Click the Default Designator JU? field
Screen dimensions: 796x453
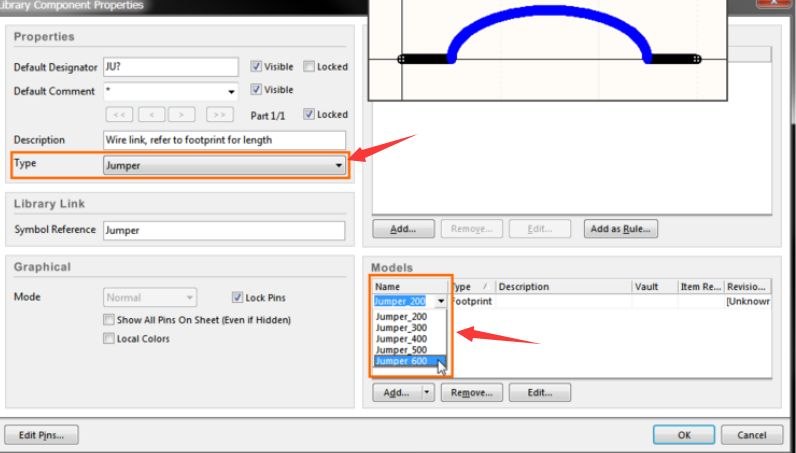click(171, 67)
